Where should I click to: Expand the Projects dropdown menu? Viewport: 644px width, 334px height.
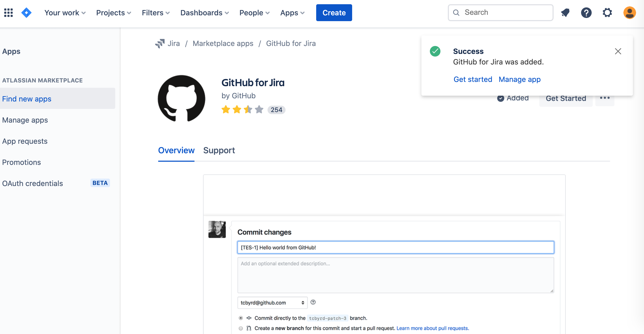(x=113, y=13)
